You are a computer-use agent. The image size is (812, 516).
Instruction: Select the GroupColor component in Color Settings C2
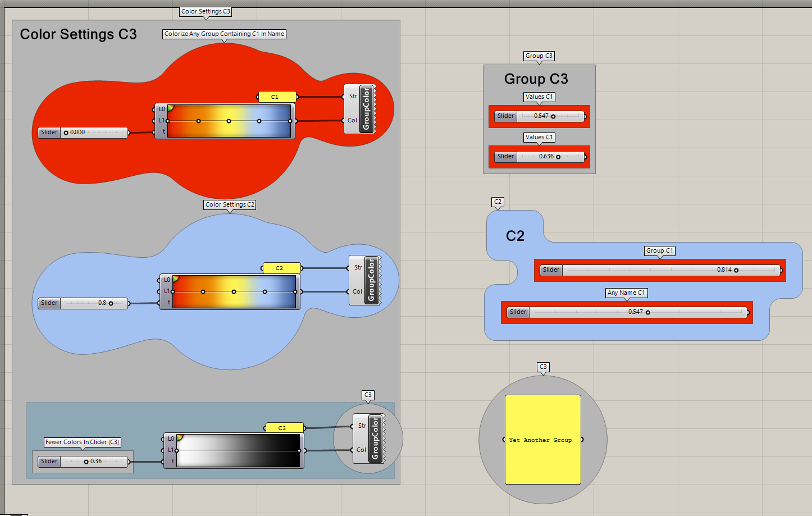pos(372,281)
